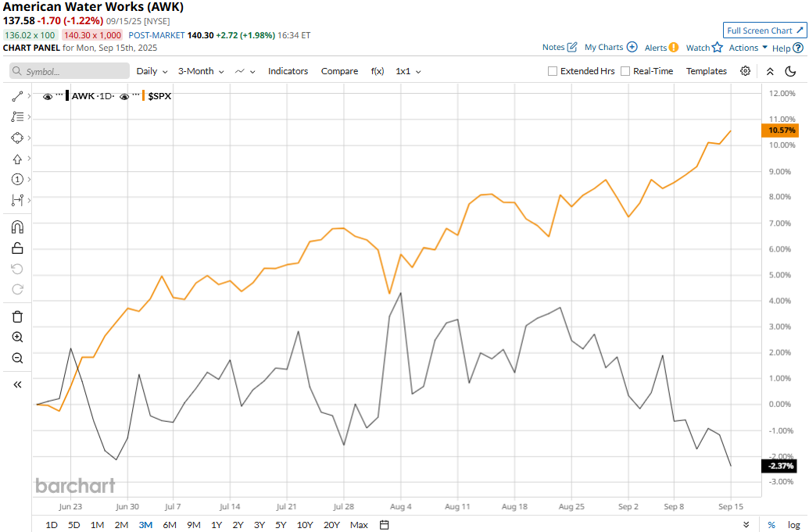Open the Indicators menu
809x532 pixels.
pos(288,71)
